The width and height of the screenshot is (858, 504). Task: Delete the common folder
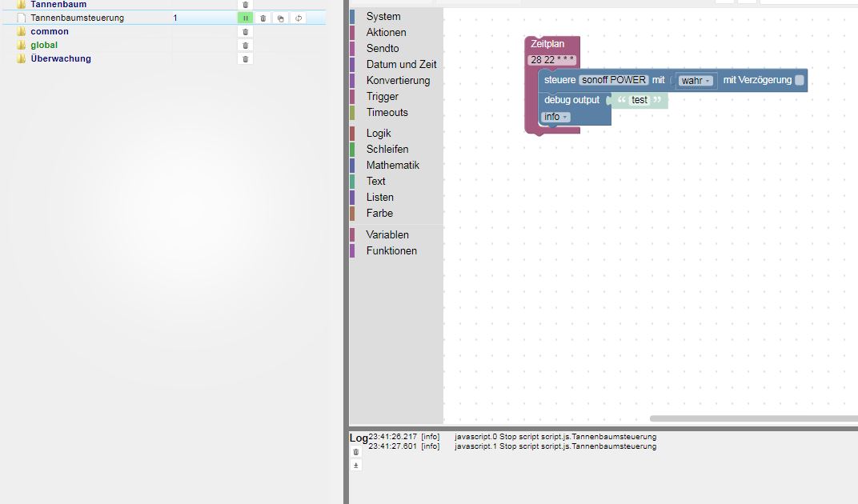245,32
